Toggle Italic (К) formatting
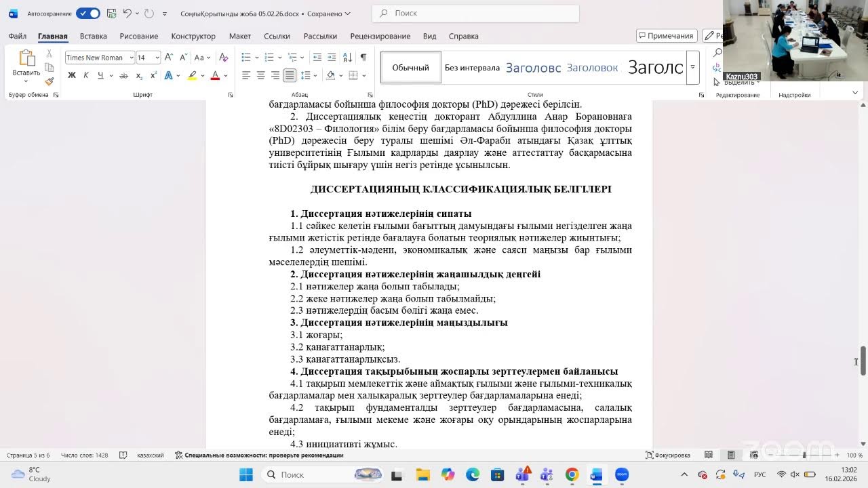This screenshot has height=488, width=868. (x=86, y=75)
